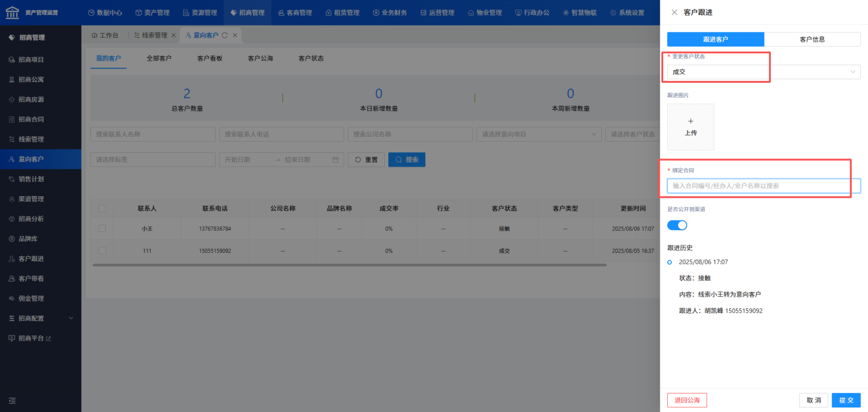Screen dimensions: 868x412
Task: Click the 搜索 button
Action: (x=407, y=160)
